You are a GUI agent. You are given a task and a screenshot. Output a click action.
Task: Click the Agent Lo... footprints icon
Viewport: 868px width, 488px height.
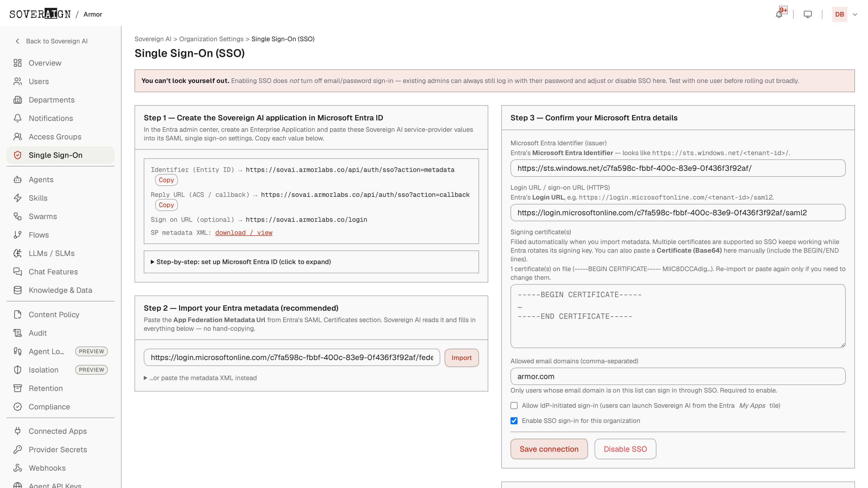tap(18, 351)
